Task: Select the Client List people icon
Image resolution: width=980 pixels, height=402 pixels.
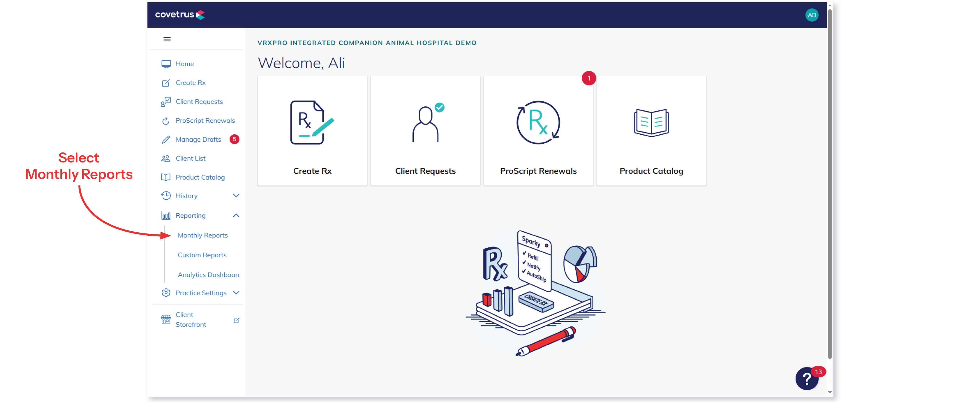Action: click(x=166, y=158)
